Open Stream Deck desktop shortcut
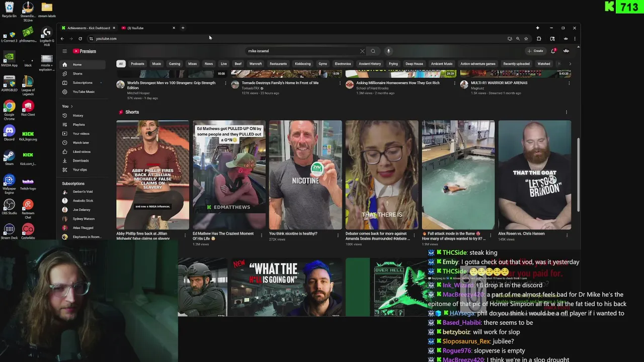Viewport: 644px width, 362px height. point(9,231)
